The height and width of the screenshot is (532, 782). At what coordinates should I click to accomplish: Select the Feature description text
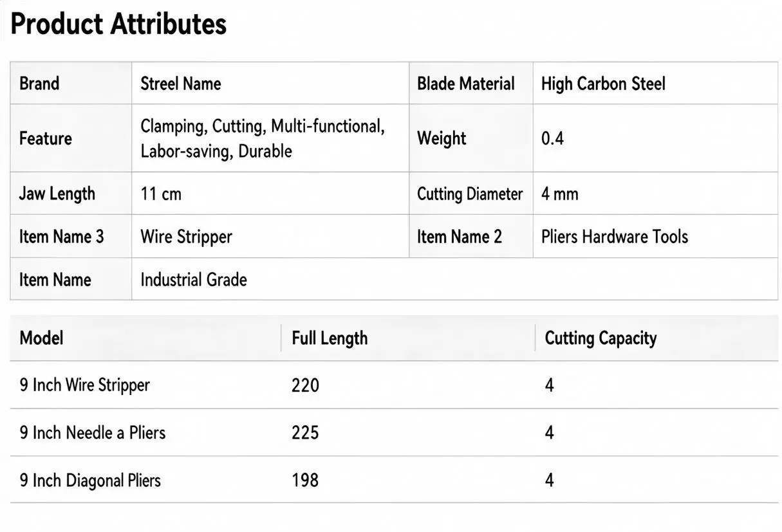263,138
